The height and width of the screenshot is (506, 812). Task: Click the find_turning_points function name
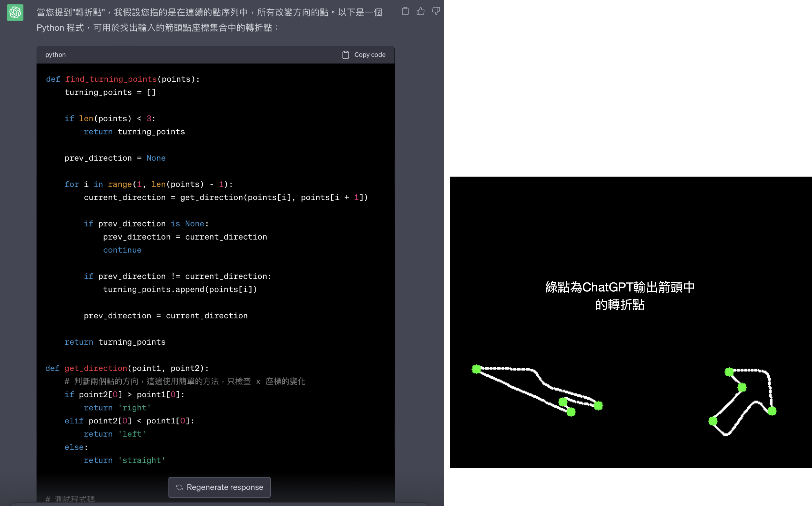(111, 79)
